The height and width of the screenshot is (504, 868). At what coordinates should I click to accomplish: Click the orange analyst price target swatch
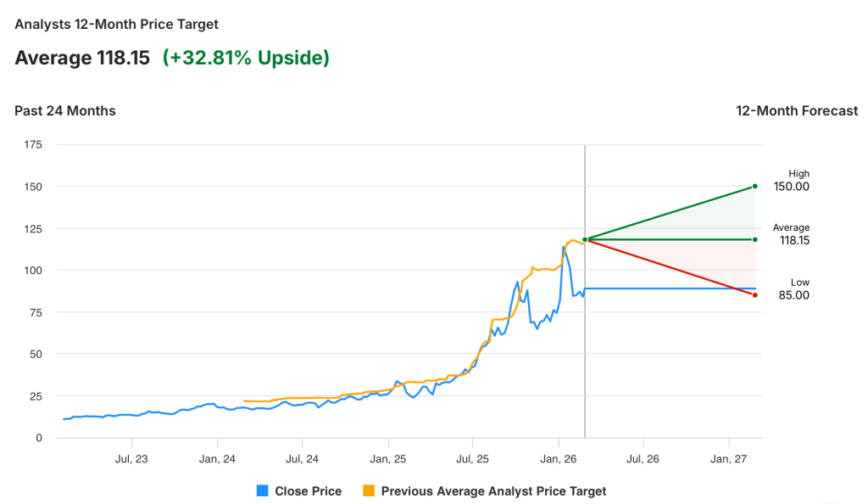pyautogui.click(x=369, y=490)
